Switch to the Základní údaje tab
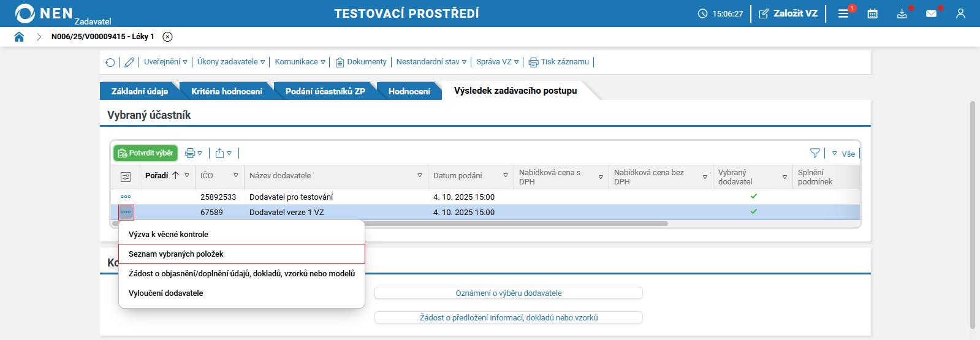This screenshot has width=980, height=340. (140, 91)
